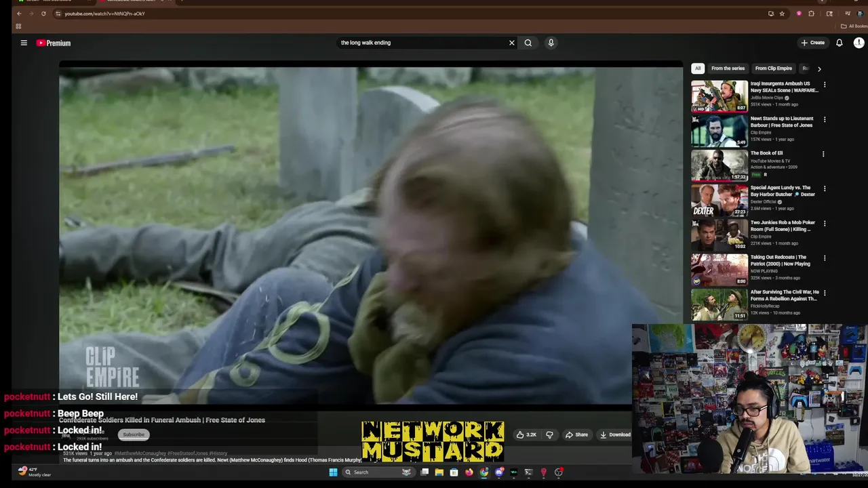The image size is (868, 488).
Task: Open Chrome extensions puzzle icon
Action: pos(811,14)
